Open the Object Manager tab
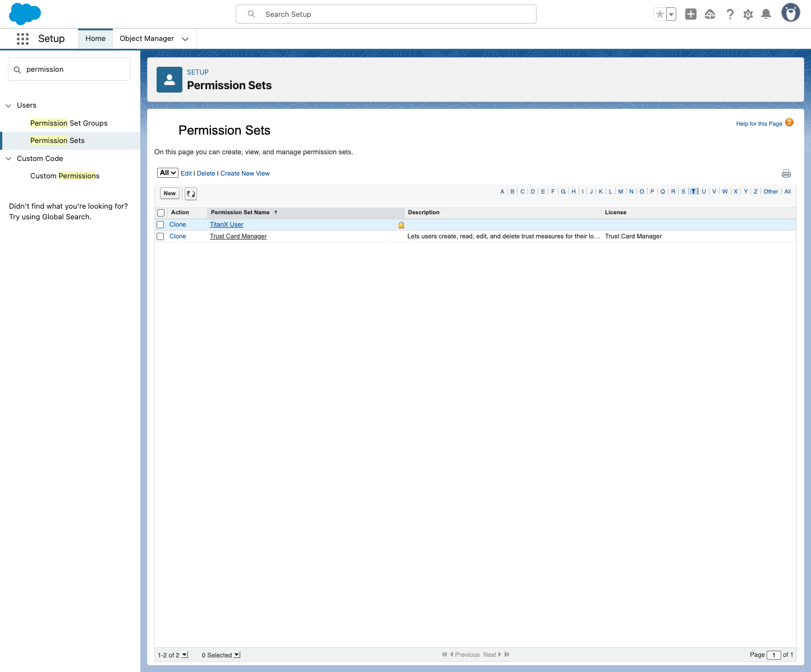 pos(147,39)
